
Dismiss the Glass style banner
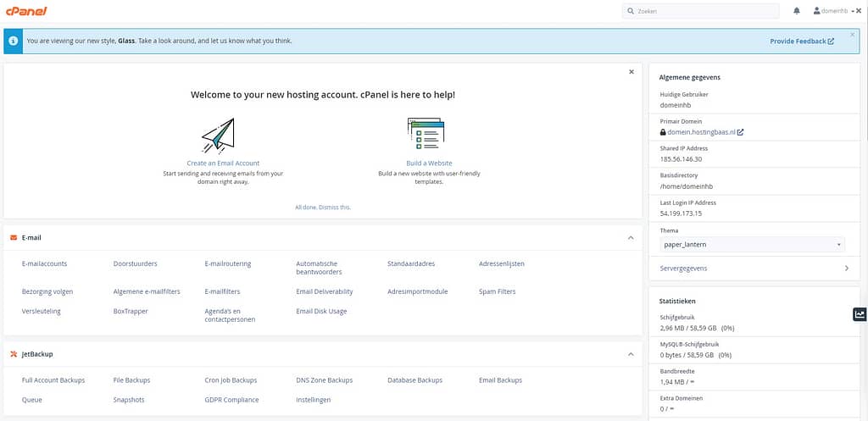(x=852, y=34)
